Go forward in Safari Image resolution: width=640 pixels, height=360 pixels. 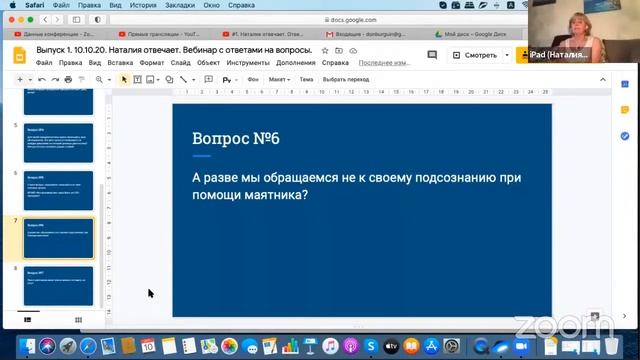point(57,20)
